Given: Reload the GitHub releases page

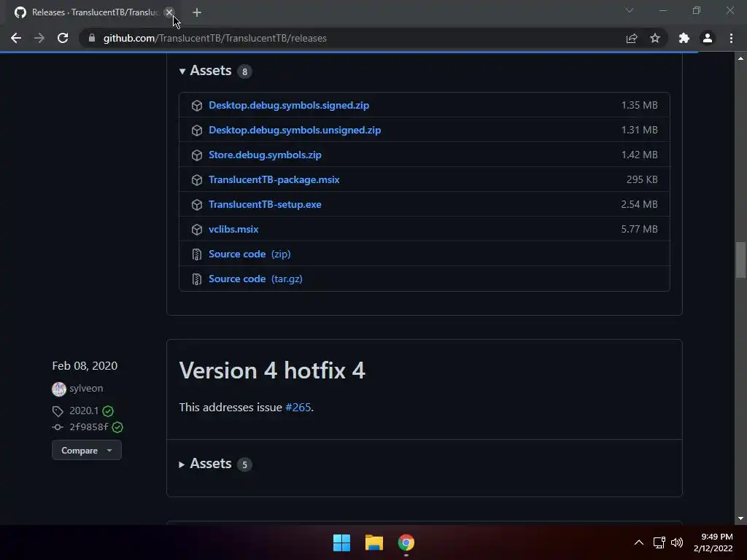Looking at the screenshot, I should pyautogui.click(x=63, y=38).
